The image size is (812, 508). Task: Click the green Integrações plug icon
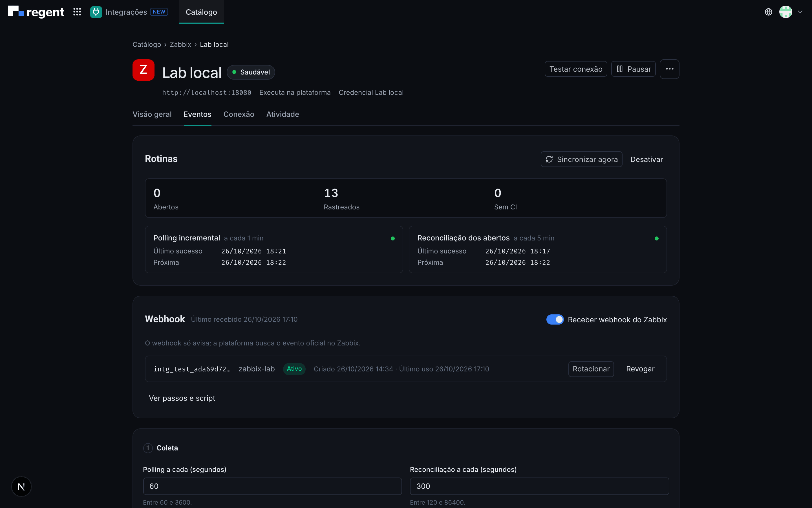coord(96,12)
